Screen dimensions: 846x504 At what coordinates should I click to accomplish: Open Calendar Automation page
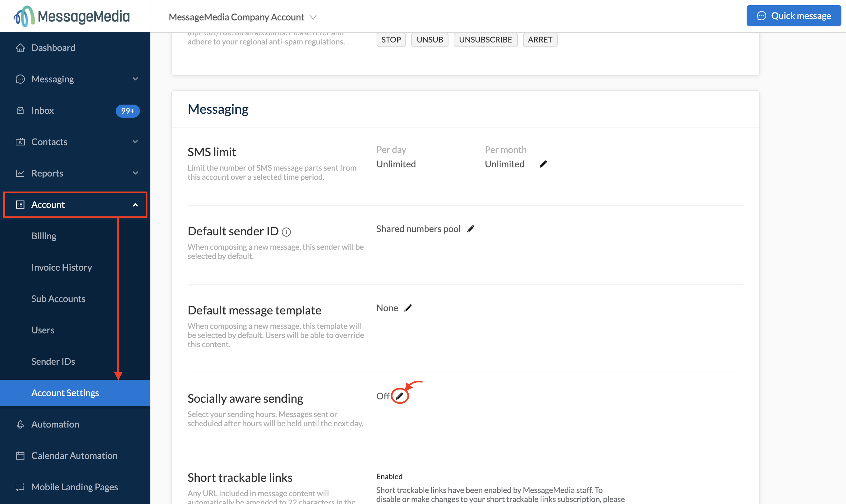74,455
